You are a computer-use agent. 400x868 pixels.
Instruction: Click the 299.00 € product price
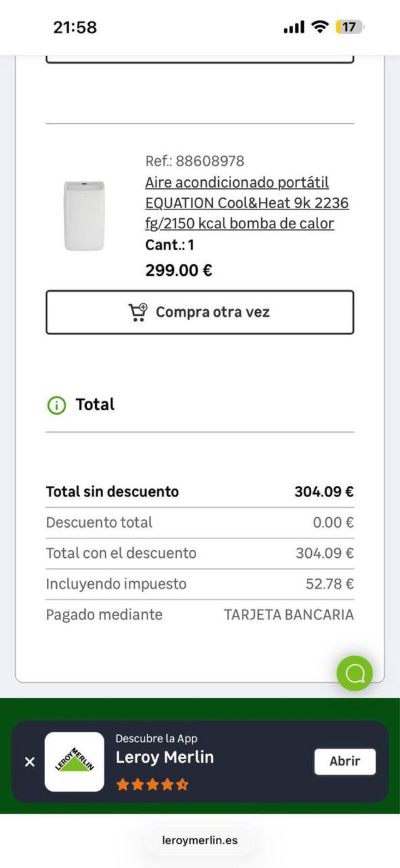click(x=179, y=270)
